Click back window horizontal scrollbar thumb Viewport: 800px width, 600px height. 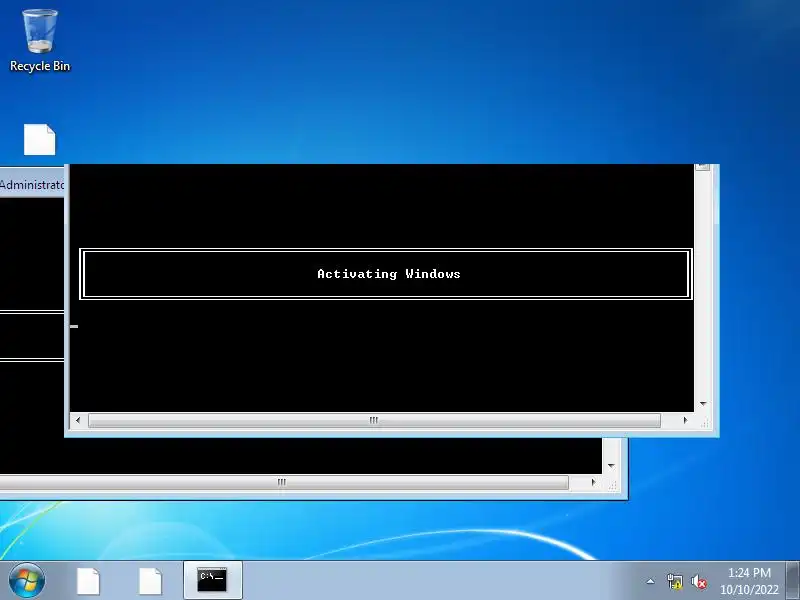tap(284, 482)
